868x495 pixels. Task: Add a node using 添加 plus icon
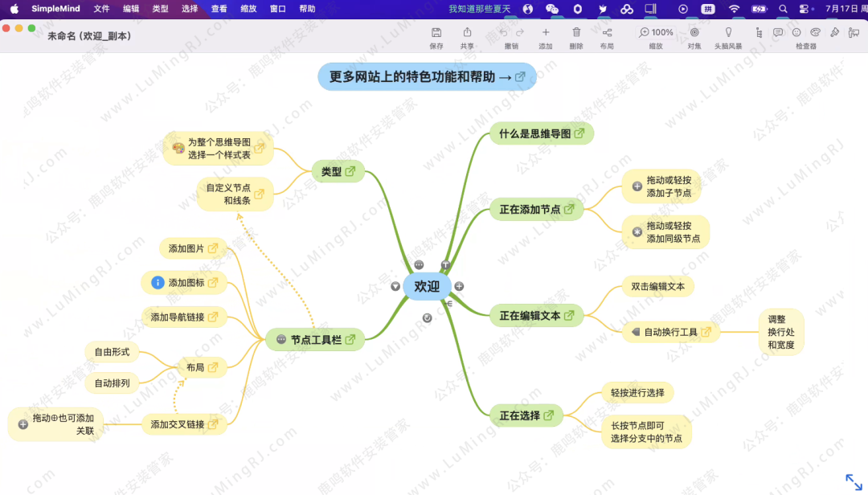tap(545, 33)
